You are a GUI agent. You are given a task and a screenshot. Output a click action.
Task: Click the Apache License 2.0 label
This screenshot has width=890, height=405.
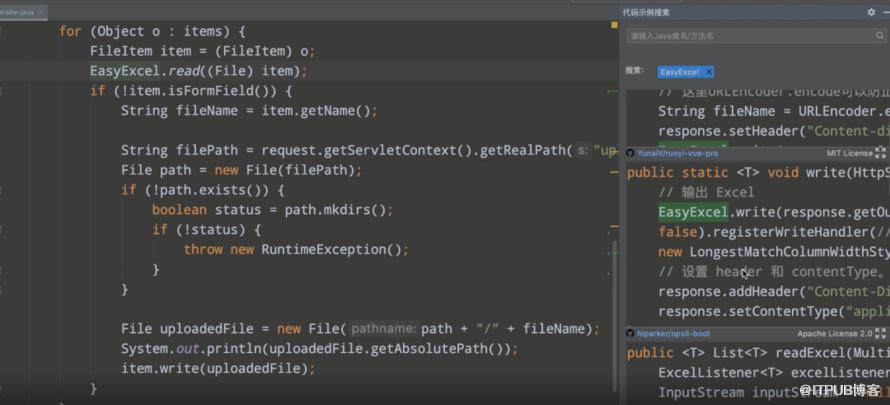pyautogui.click(x=834, y=334)
